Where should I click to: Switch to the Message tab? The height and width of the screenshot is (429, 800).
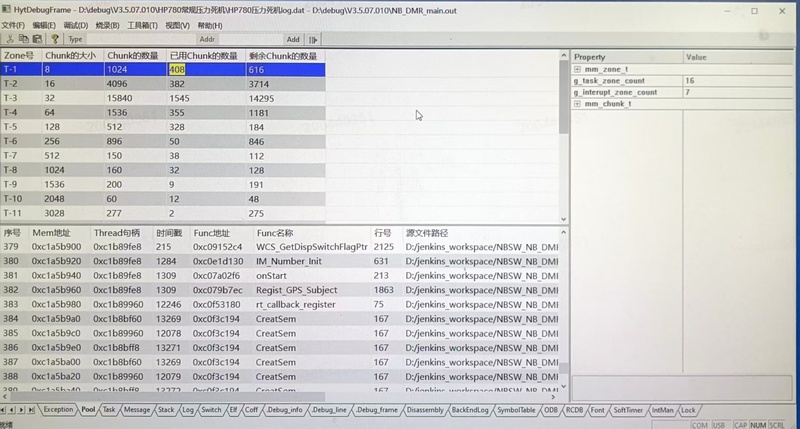pos(137,410)
